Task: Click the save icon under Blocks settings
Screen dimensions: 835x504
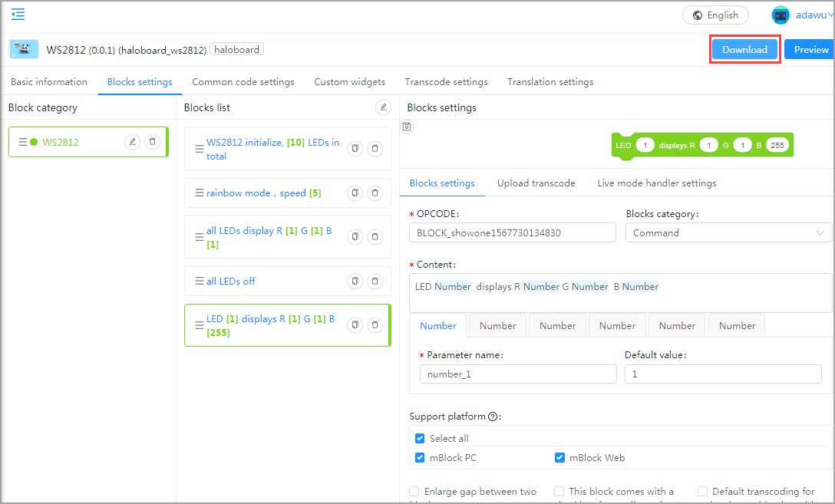Action: tap(407, 127)
